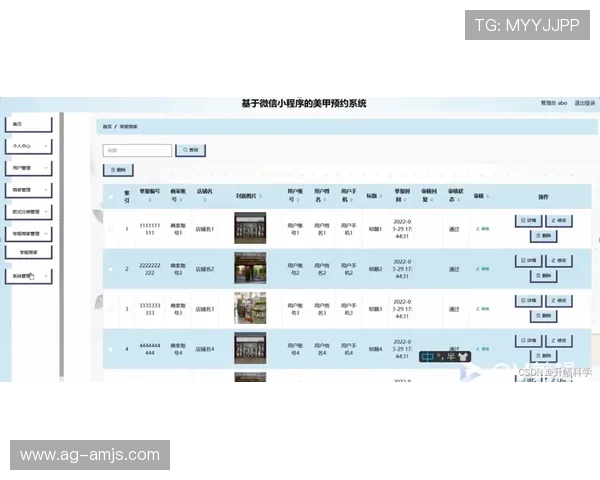The height and width of the screenshot is (480, 600).
Task: Click the 用户手机3 cell
Action: point(349,309)
